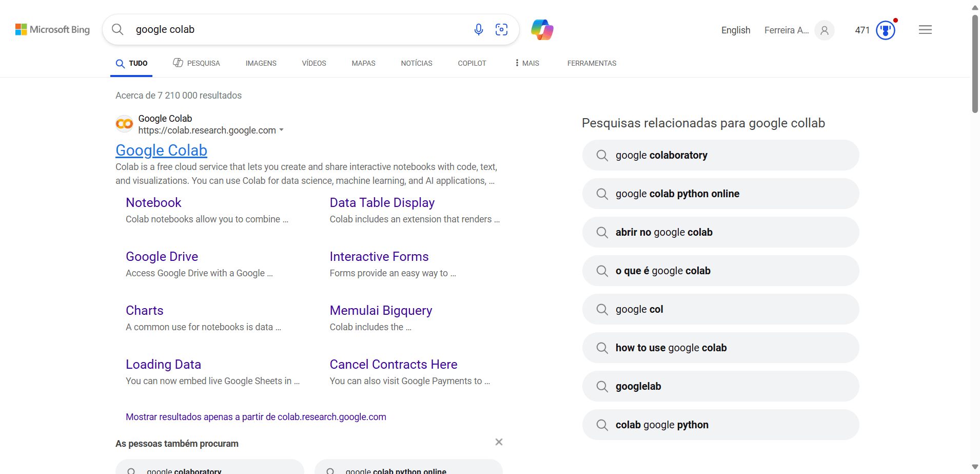Click the Microsoft Bing logo
Image resolution: width=980 pixels, height=474 pixels.
click(x=52, y=30)
